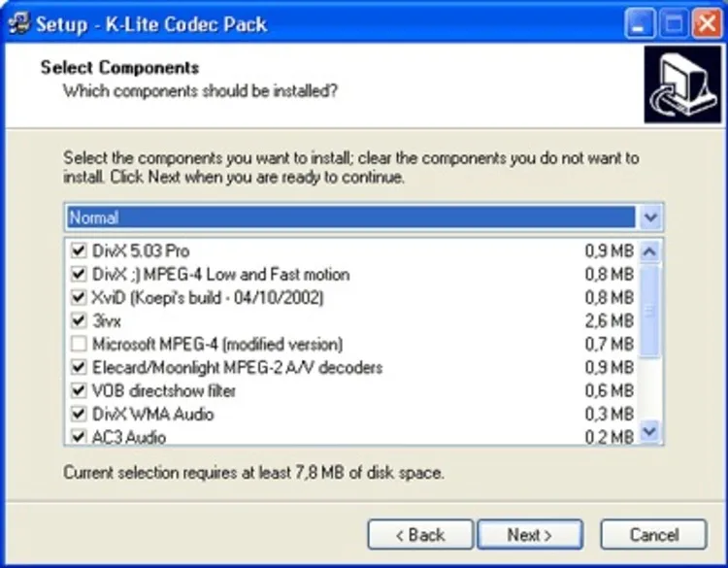Uncheck the 3ivx codec
Viewport: 728px width, 568px height.
(79, 320)
